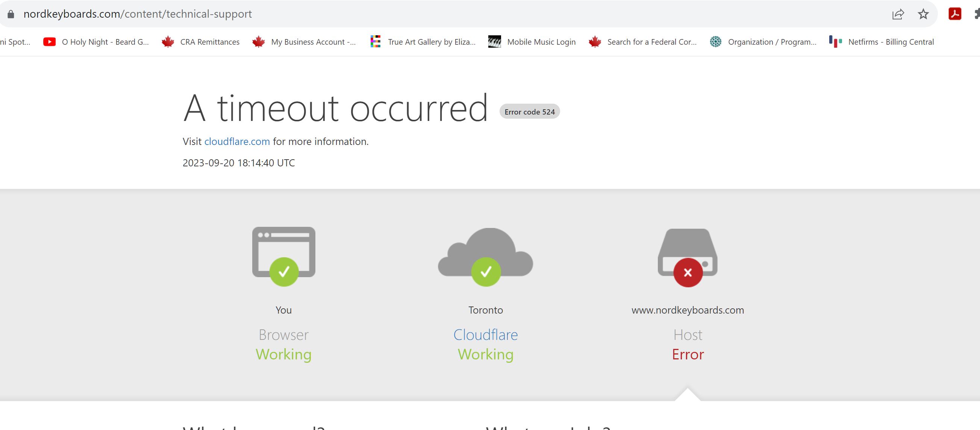This screenshot has width=980, height=430.
Task: Bookmark page with the star icon
Action: coord(923,14)
